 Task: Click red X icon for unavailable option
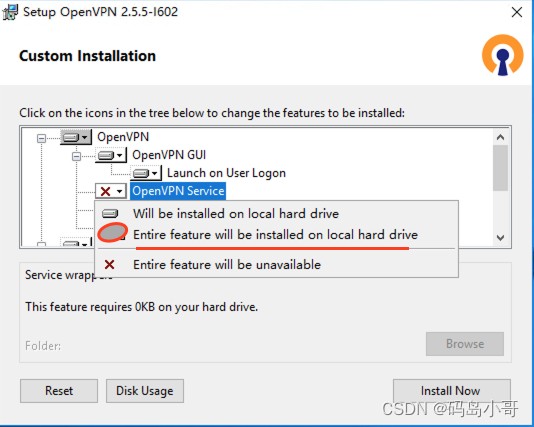click(109, 265)
